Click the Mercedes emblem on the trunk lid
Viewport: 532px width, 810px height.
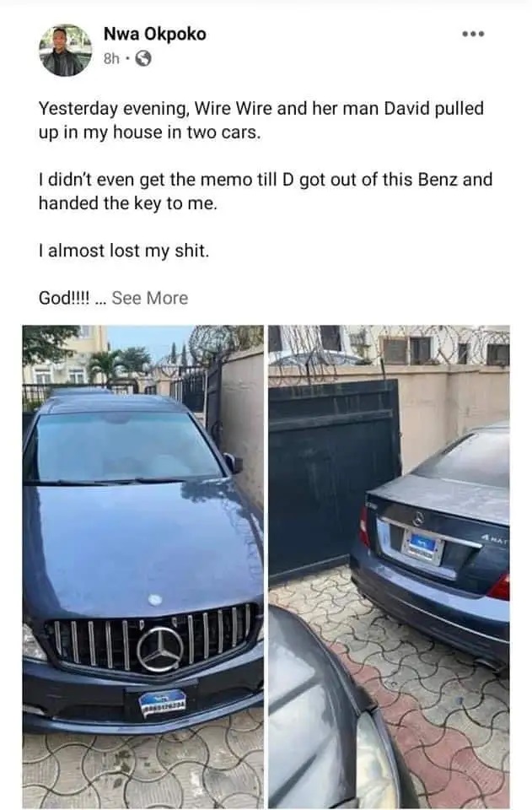pos(418,518)
